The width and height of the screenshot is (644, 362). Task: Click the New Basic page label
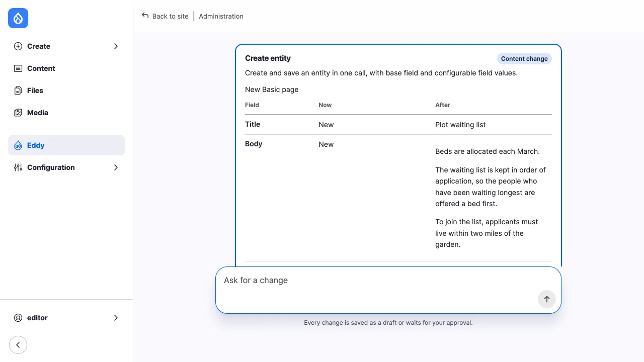pos(272,89)
